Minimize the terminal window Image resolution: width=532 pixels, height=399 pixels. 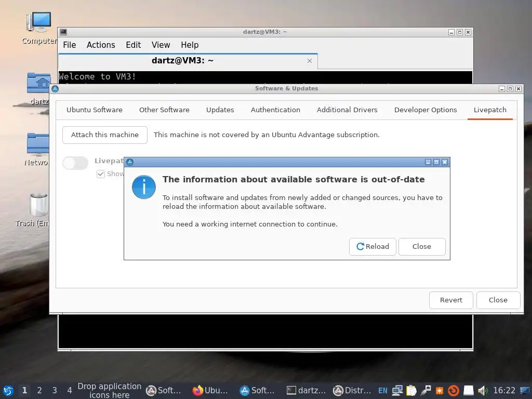tap(451, 32)
